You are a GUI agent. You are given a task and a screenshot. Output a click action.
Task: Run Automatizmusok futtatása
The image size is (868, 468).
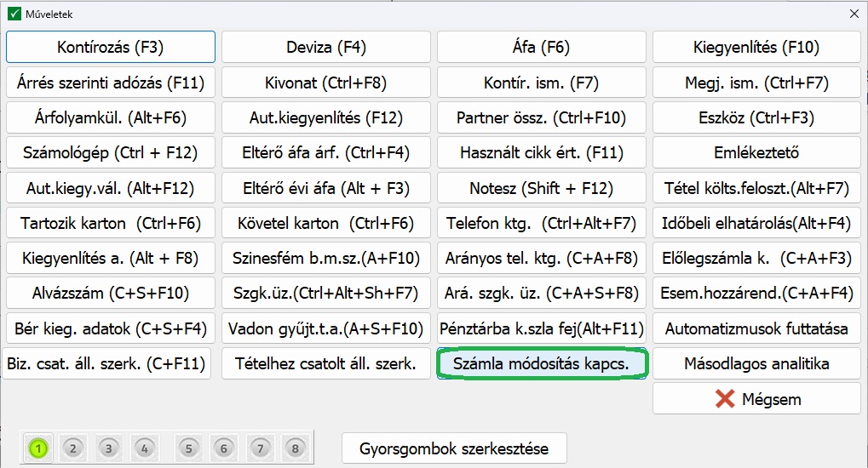tap(757, 328)
